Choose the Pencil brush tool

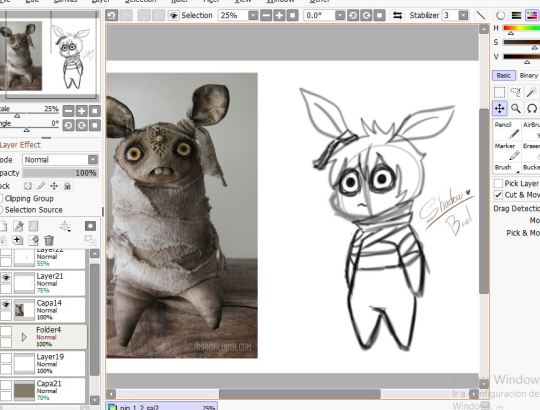click(507, 130)
